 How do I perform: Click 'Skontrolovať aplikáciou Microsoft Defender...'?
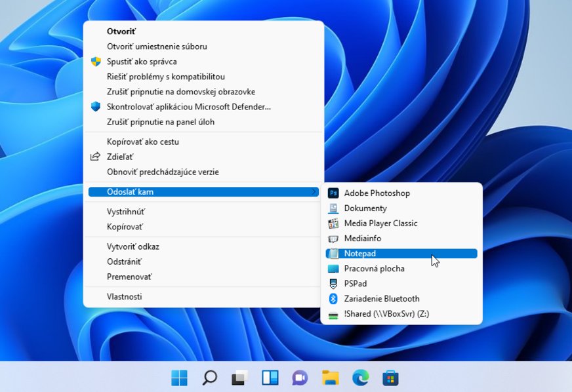189,107
